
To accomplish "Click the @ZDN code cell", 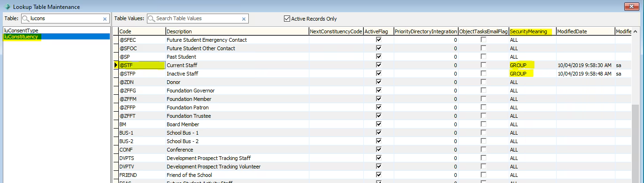I will coord(142,82).
